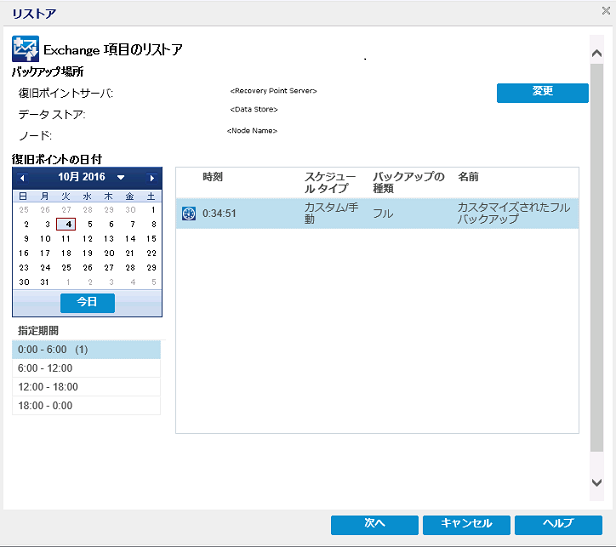Close the リストア dialog

click(606, 11)
